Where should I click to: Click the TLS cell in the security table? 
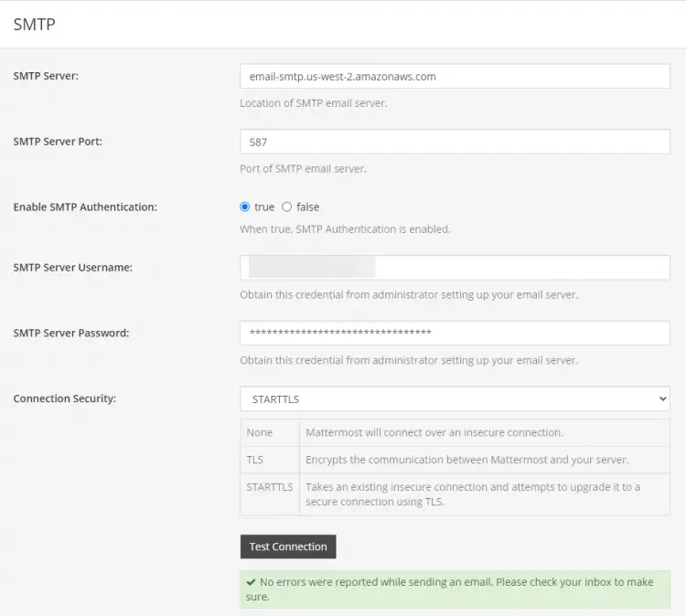[256, 460]
